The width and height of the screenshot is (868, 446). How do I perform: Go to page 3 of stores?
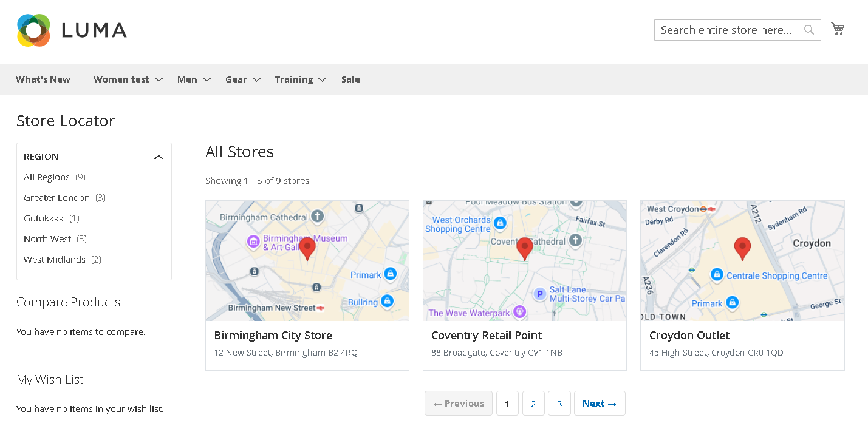coord(559,404)
